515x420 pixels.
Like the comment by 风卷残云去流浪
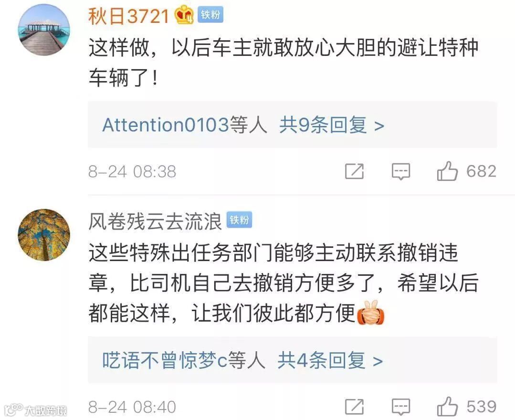click(447, 407)
